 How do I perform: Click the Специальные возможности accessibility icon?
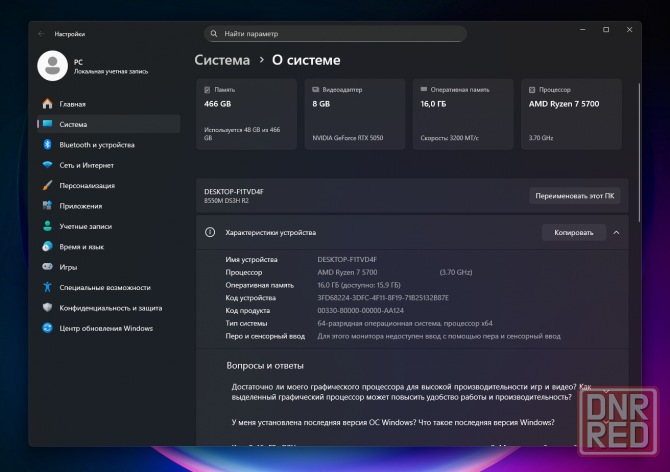click(47, 287)
